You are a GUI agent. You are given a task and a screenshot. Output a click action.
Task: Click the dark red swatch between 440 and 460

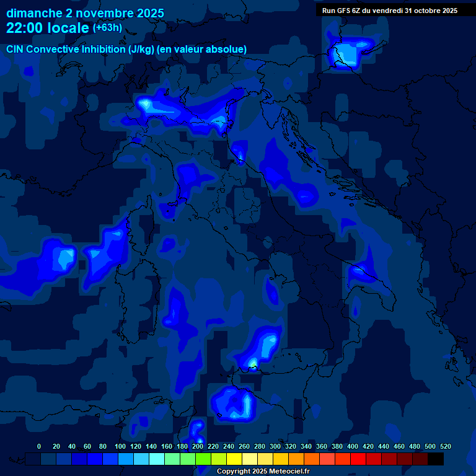[x=389, y=459]
